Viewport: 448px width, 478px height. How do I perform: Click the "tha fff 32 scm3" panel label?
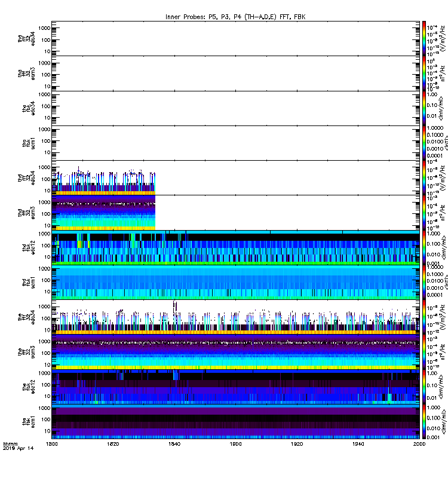click(26, 73)
